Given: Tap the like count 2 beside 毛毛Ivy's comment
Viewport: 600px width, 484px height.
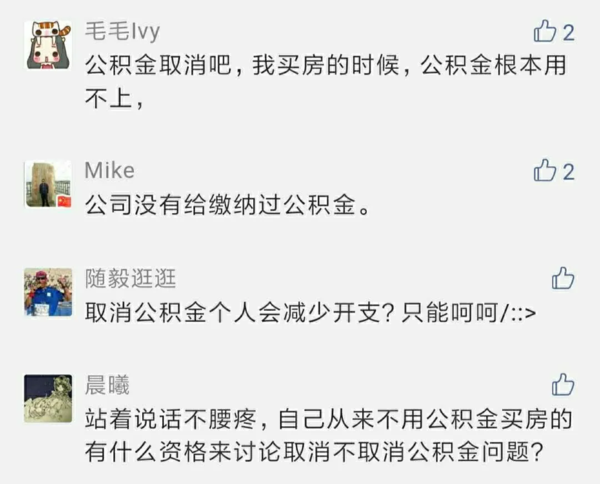Looking at the screenshot, I should point(569,32).
